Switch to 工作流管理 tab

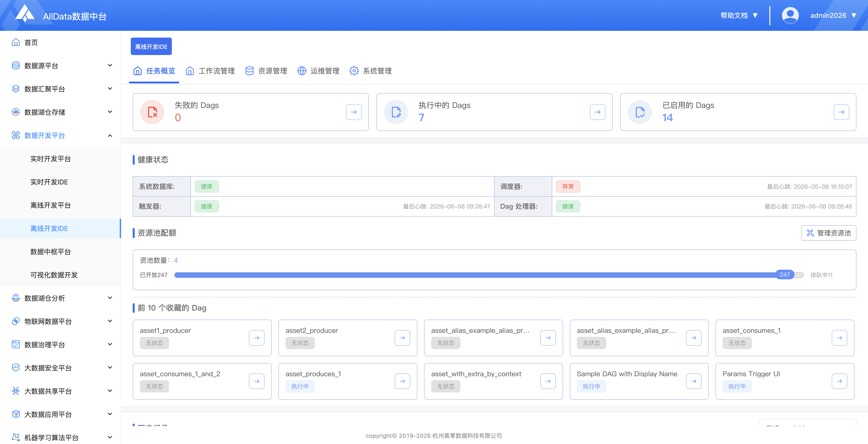click(210, 71)
